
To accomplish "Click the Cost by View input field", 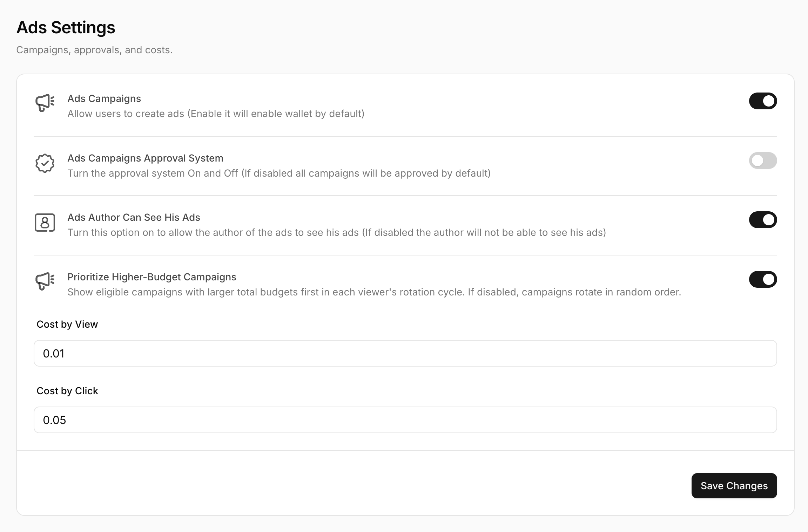I will [x=405, y=353].
